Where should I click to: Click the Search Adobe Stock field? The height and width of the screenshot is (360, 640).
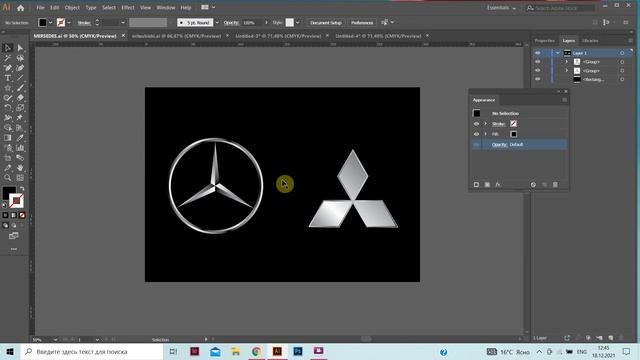coord(560,8)
